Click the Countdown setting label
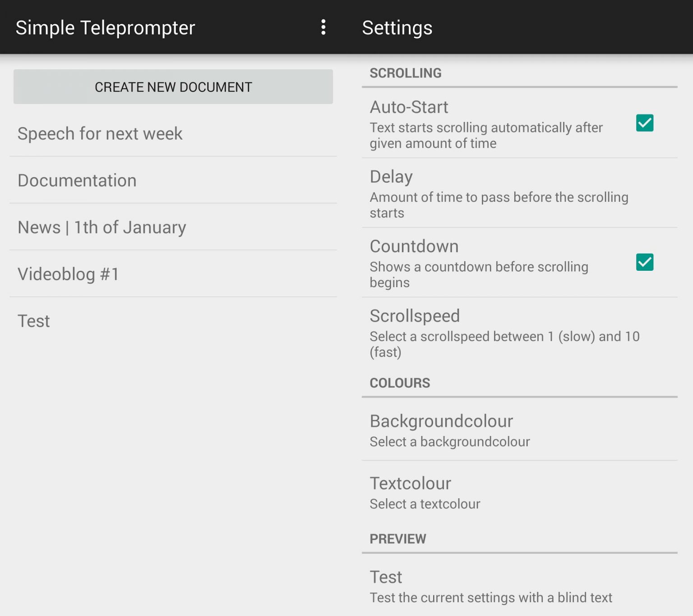693x616 pixels. 414,246
